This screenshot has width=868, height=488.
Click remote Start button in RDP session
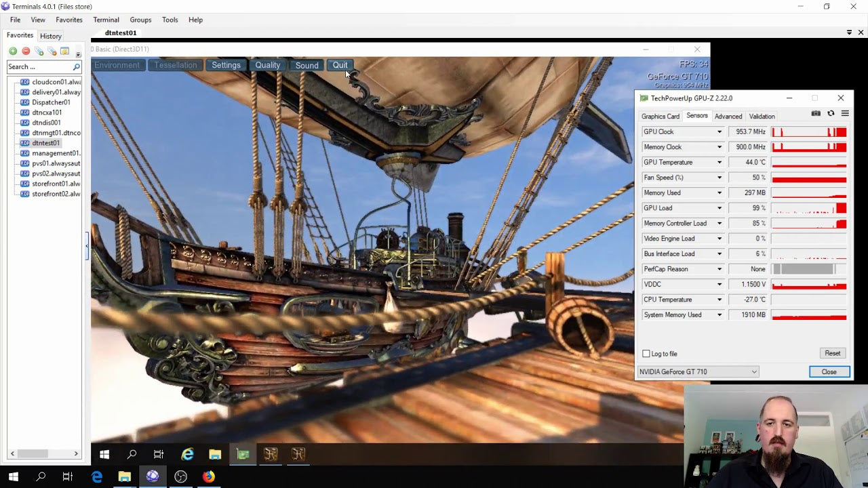104,454
